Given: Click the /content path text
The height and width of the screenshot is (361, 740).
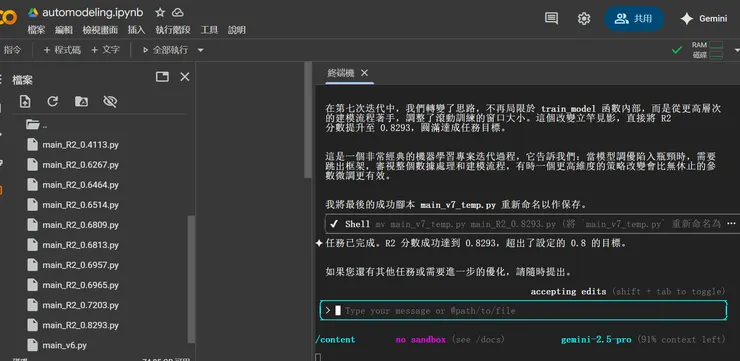Looking at the screenshot, I should pos(335,340).
